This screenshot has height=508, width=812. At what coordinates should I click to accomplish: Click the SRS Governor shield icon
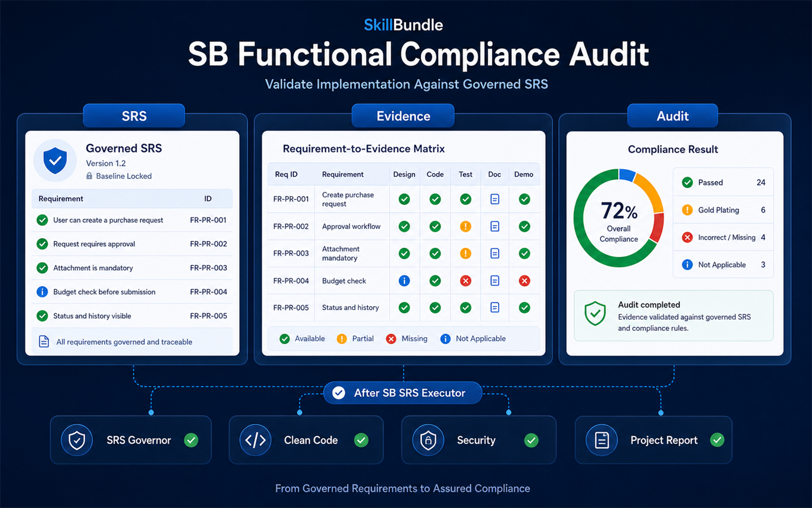coord(77,440)
